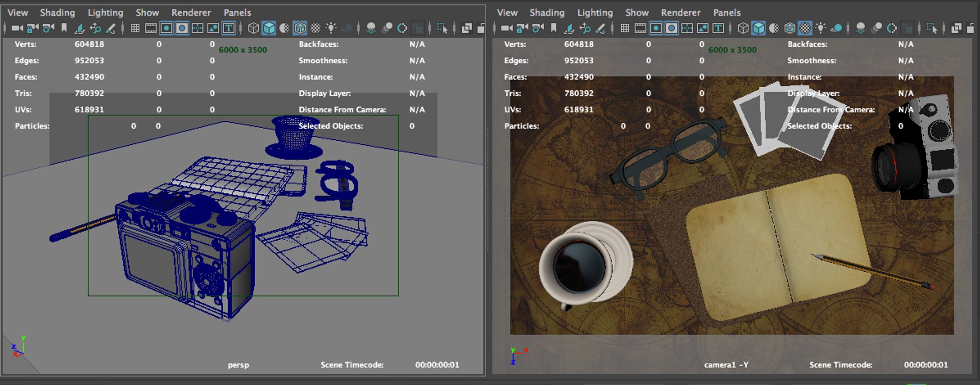The image size is (980, 385).
Task: Lock the camera in persp panel toolbar
Action: point(33,28)
